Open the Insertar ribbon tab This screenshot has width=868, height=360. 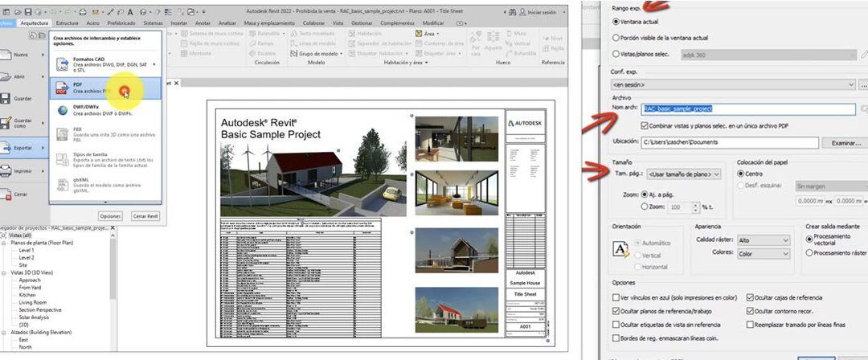pos(178,23)
